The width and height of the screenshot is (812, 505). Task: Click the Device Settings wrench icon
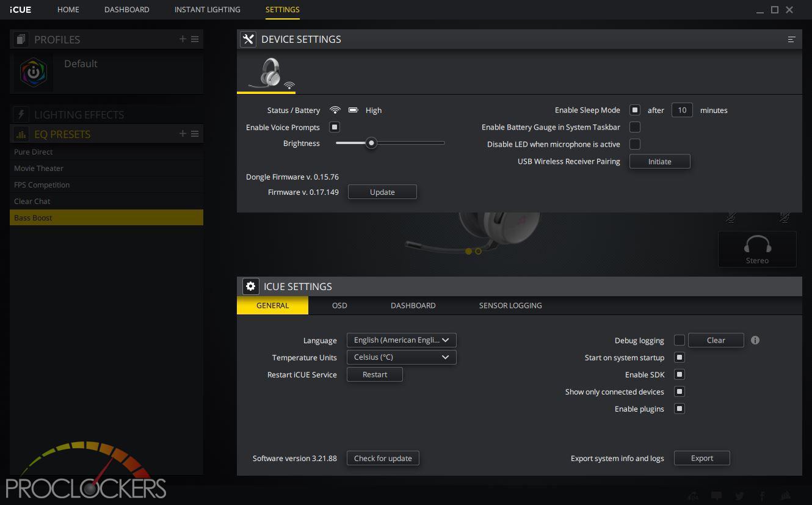point(248,39)
